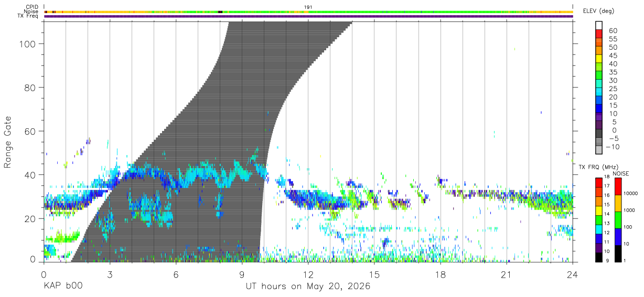Pick the white top cap of ELEV colorbar
644x297 pixels.
(599, 25)
